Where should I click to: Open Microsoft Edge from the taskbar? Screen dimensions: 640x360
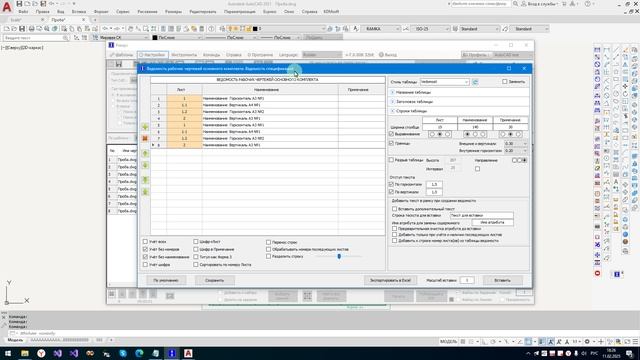coord(139,353)
